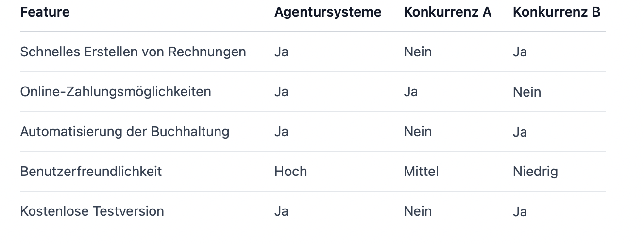Select 'Automatisierung der Buchhaltung' row label

(125, 132)
